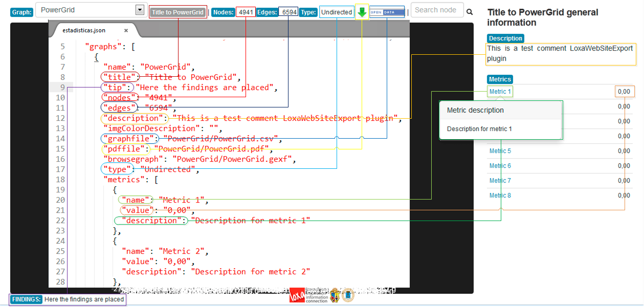644x307 pixels.
Task: Click the Edges value 6594
Action: [289, 12]
